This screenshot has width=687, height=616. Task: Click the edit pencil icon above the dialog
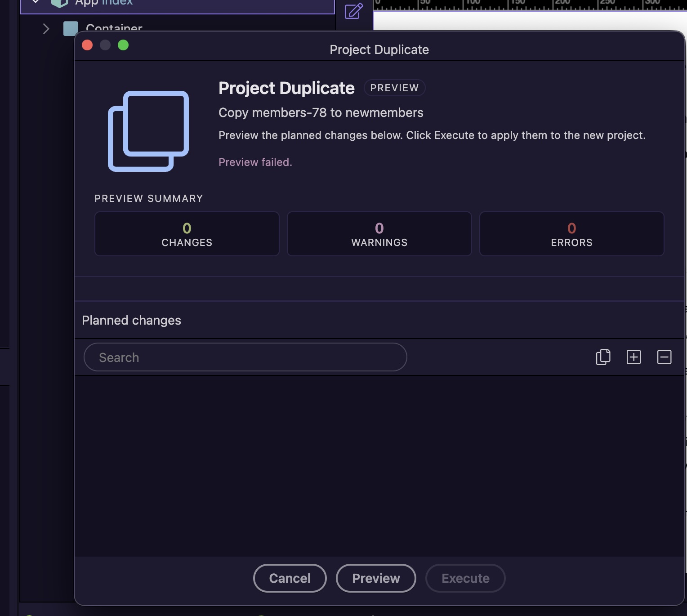pyautogui.click(x=353, y=11)
